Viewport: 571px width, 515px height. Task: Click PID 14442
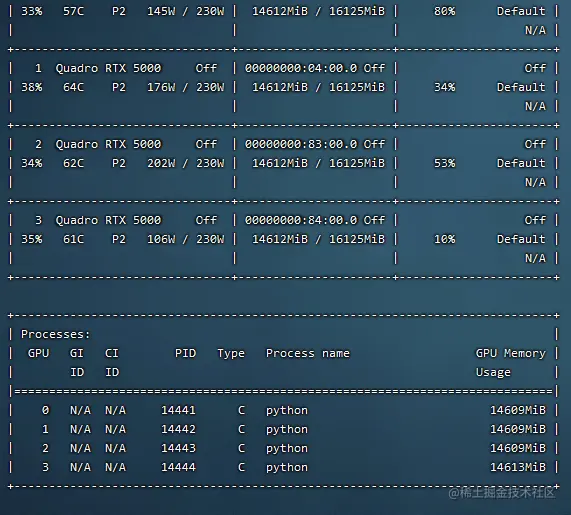[178, 429]
